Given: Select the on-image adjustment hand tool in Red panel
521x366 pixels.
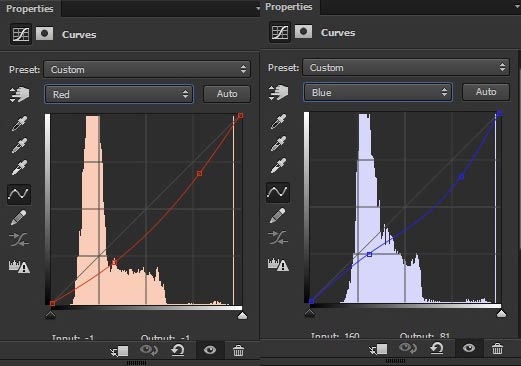Looking at the screenshot, I should point(19,94).
